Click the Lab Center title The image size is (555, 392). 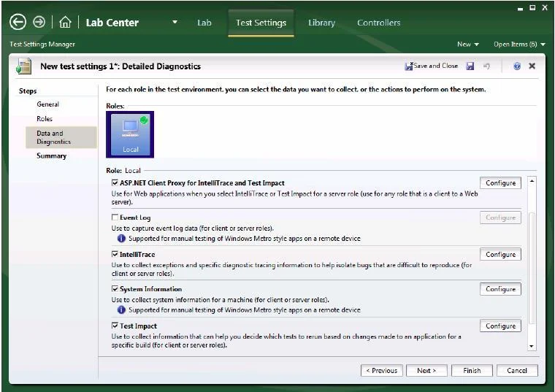[112, 23]
